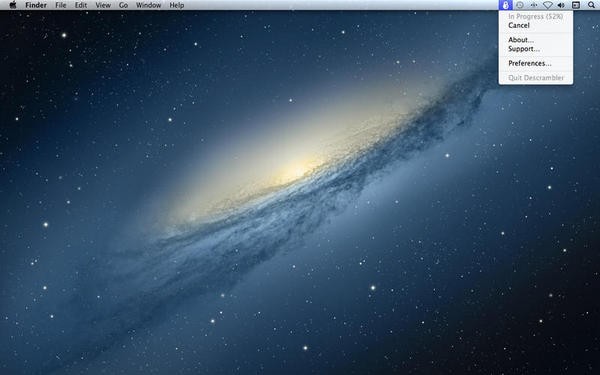Open Spotlight search magnifier
Viewport: 600px width, 375px height.
tap(591, 5)
